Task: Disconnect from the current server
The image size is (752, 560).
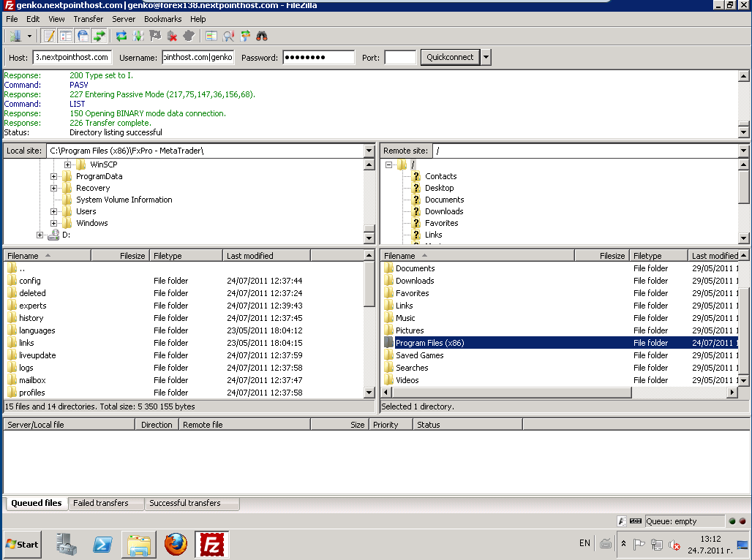Action: click(x=172, y=36)
